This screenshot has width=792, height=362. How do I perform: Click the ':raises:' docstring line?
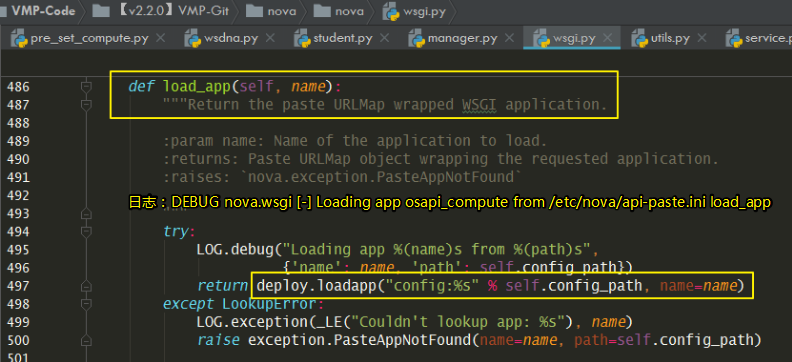pyautogui.click(x=342, y=177)
